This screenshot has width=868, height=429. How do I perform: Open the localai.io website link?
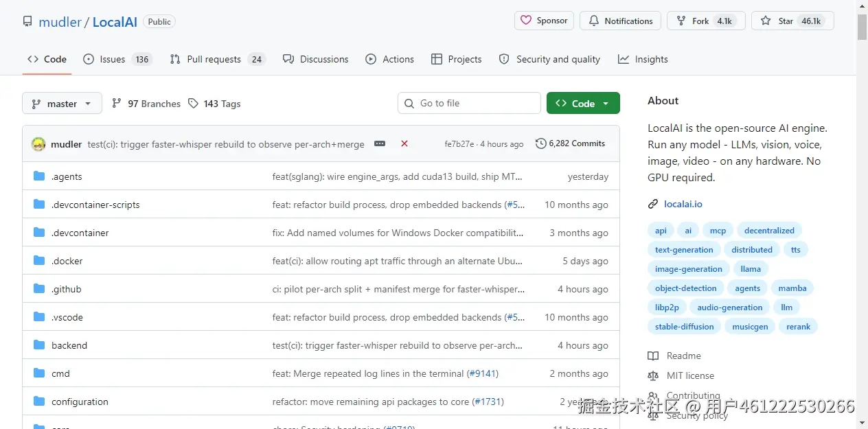click(x=683, y=204)
